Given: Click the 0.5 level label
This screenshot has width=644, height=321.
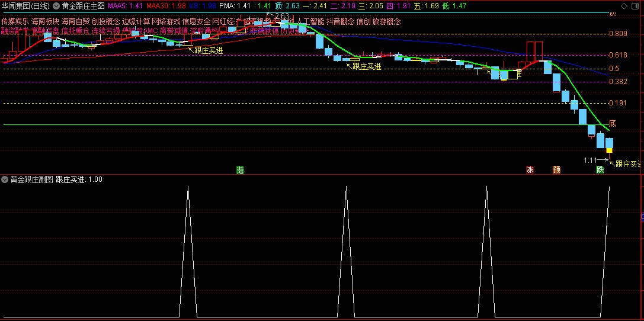Looking at the screenshot, I should (614, 69).
